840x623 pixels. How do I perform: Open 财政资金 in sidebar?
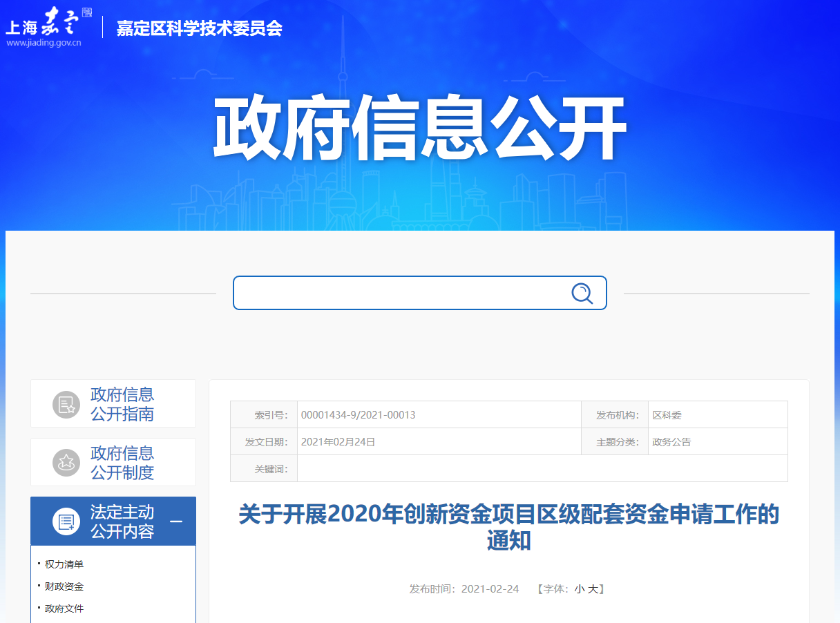[x=64, y=586]
